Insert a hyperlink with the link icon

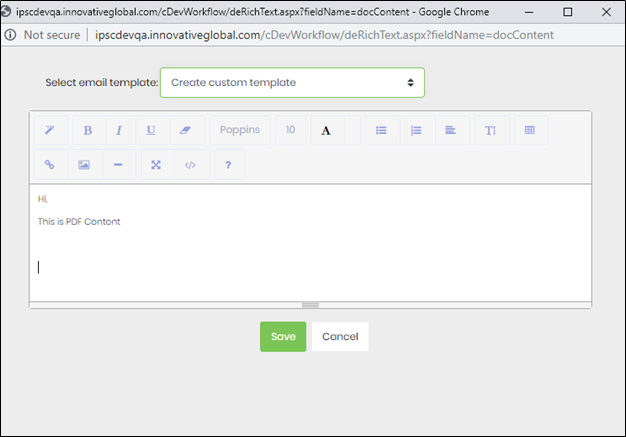coord(50,164)
